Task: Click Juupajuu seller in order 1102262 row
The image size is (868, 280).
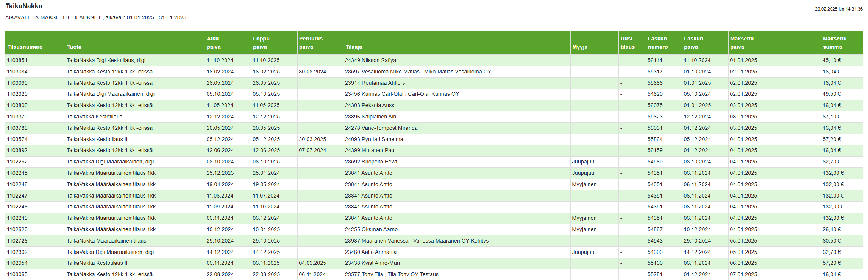Action: 583,162
